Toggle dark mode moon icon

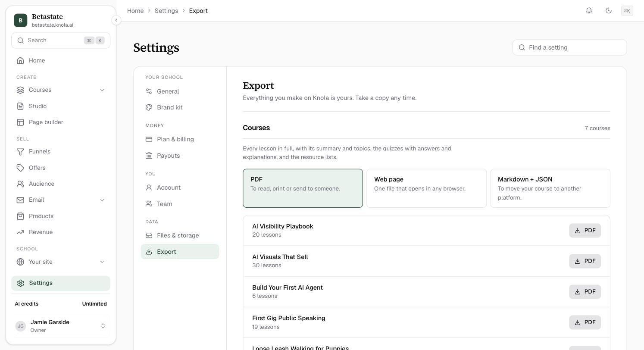pos(609,10)
